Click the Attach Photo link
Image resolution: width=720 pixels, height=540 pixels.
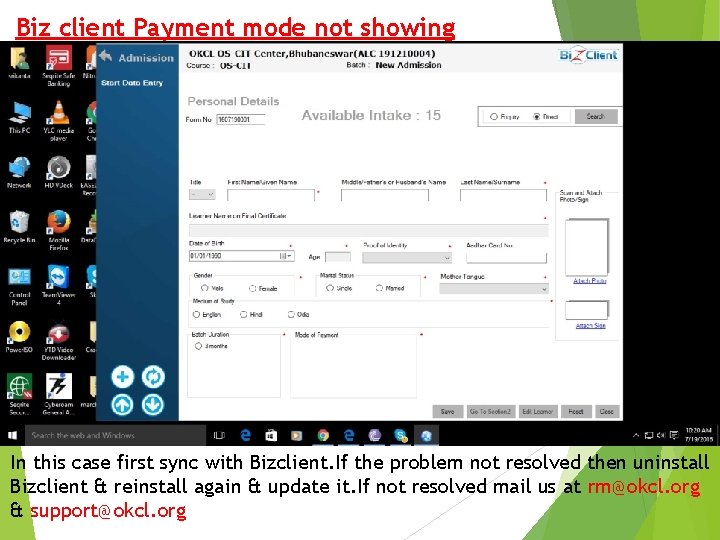tap(590, 281)
